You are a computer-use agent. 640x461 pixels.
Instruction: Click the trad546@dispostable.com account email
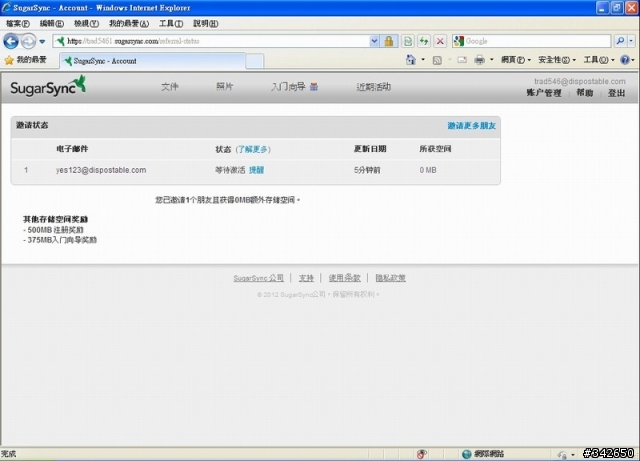(580, 81)
